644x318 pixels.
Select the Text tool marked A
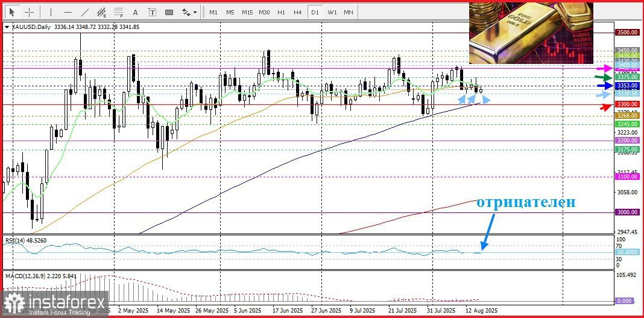(x=136, y=12)
